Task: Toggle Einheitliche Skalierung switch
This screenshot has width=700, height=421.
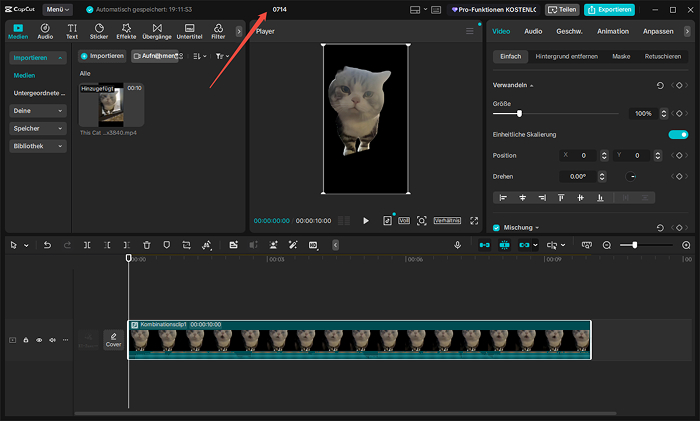Action: click(x=678, y=134)
